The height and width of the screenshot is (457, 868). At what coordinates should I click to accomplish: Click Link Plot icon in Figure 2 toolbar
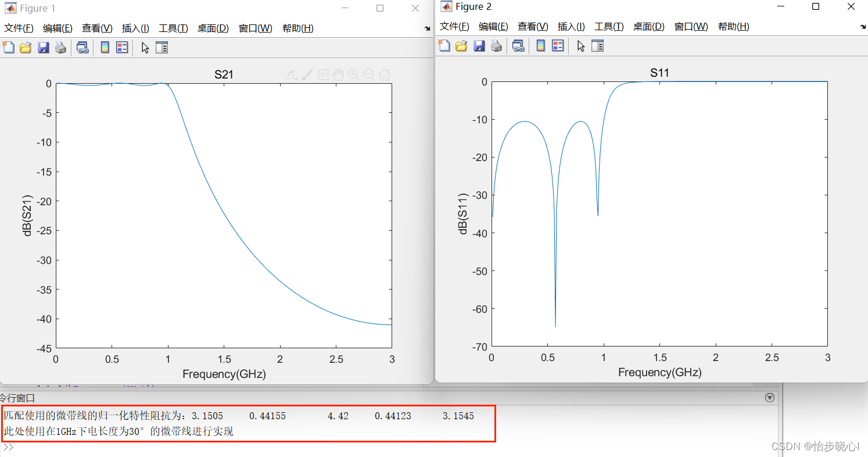(519, 46)
